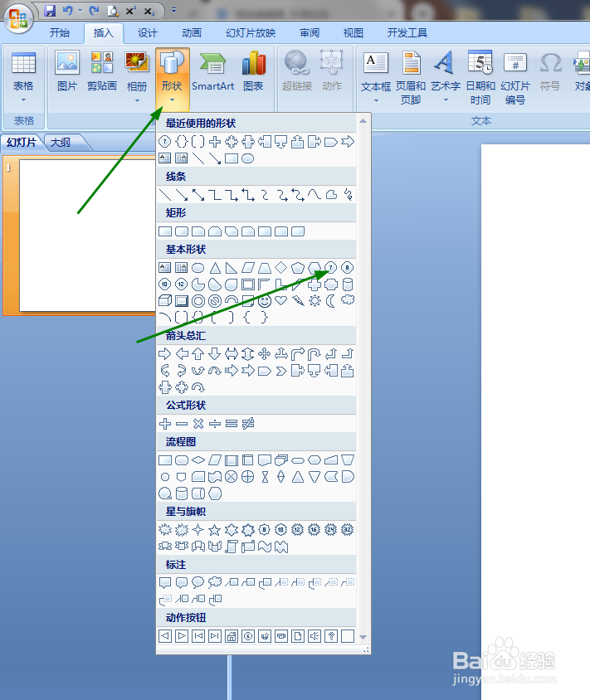Pick the heart basic shape
Viewport: 590px width, 700px height.
click(281, 301)
